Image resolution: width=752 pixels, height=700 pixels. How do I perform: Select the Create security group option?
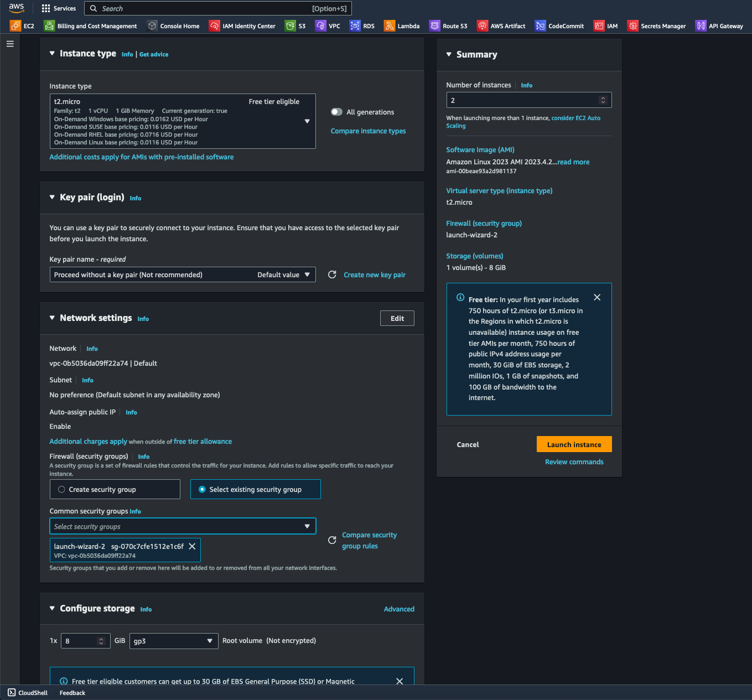115,489
